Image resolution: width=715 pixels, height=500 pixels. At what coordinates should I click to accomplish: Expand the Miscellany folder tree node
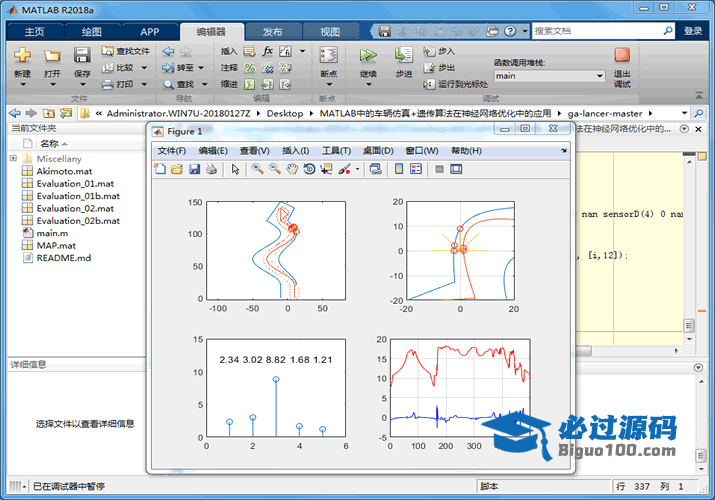tap(13, 158)
